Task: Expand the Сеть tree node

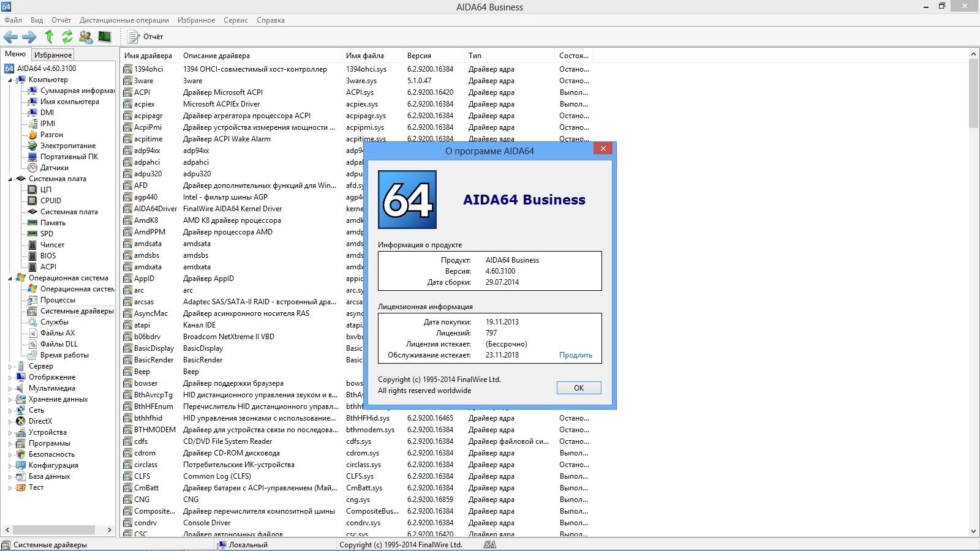Action: pos(10,411)
